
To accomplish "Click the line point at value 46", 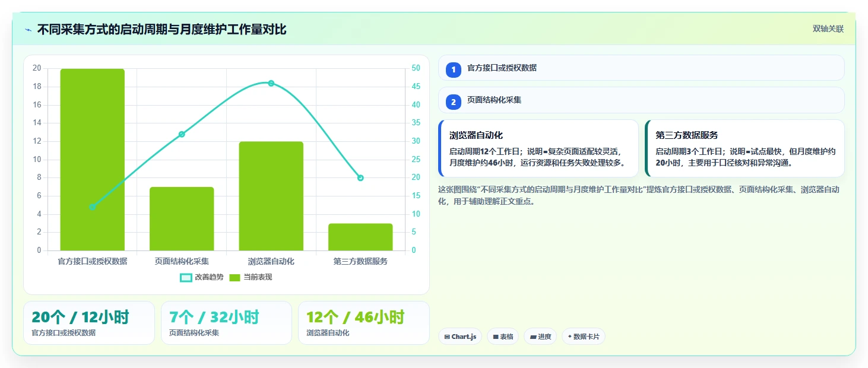I will 271,83.
